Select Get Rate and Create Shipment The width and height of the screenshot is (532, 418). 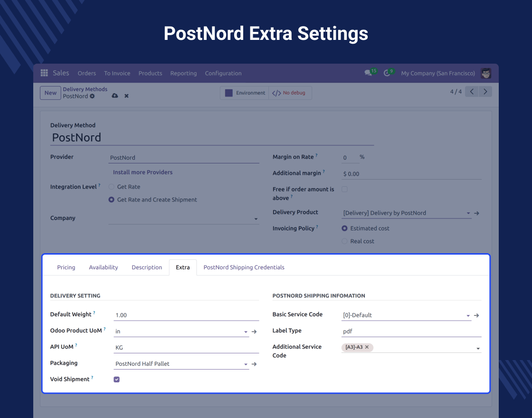click(111, 199)
